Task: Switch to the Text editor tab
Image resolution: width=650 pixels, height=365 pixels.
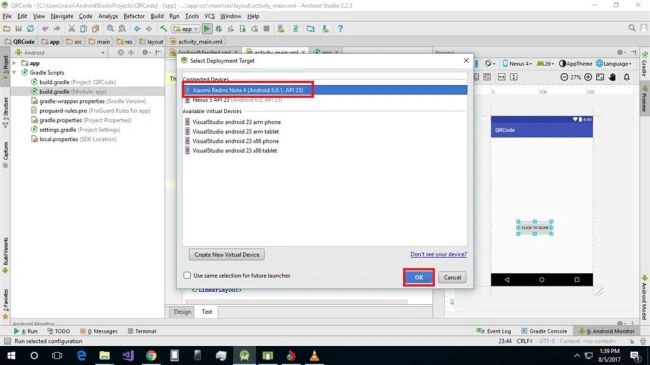Action: (207, 311)
